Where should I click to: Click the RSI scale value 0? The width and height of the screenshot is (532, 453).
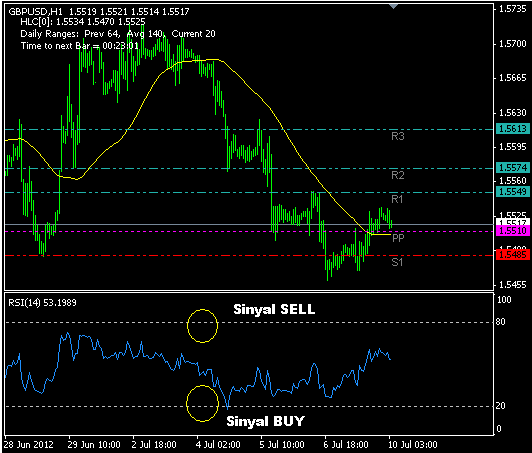[x=498, y=429]
